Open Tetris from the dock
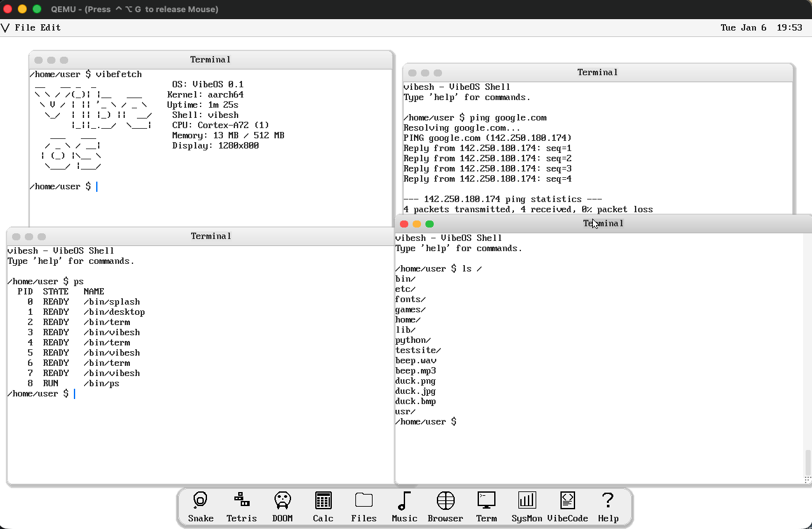 241,501
